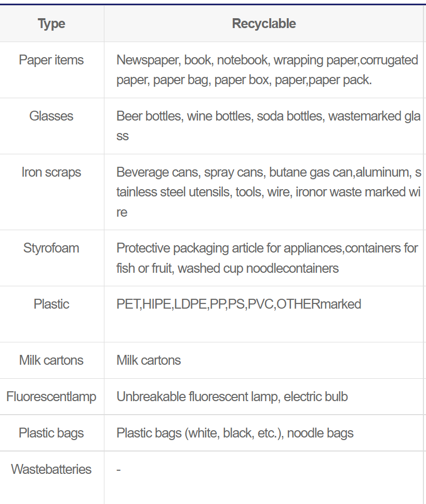
Task: Click the Milk cartons type label
Action: 51,361
